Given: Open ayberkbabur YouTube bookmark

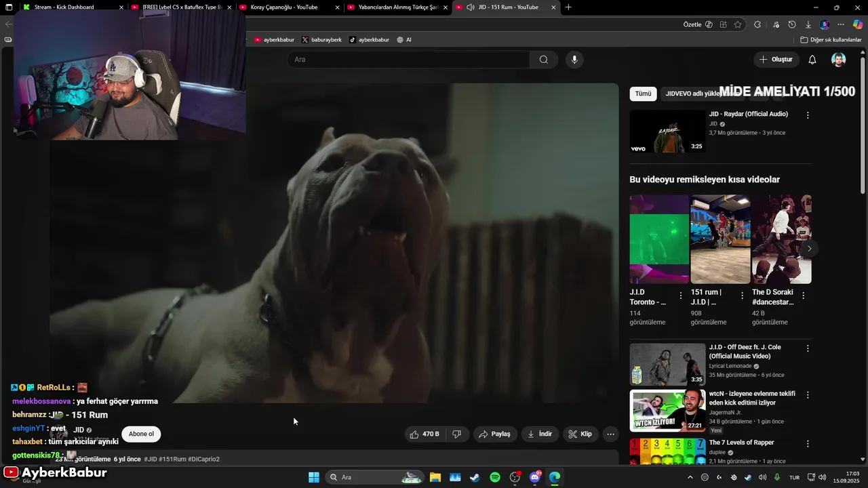Looking at the screenshot, I should pos(274,40).
